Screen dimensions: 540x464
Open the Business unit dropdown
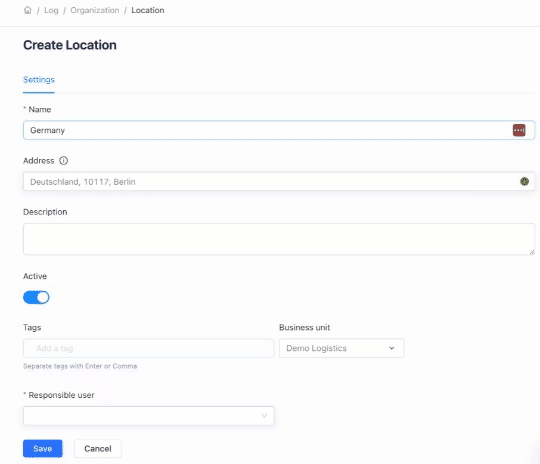pos(341,348)
